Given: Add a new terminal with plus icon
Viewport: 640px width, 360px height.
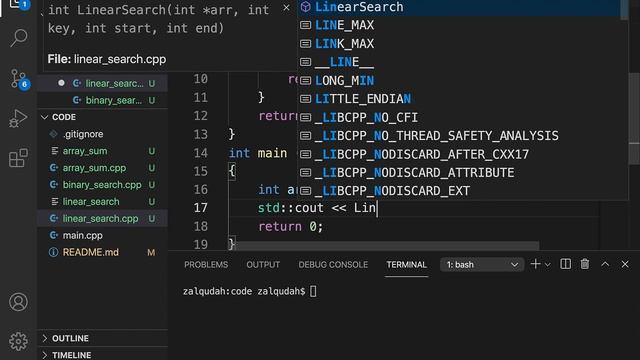Looking at the screenshot, I should pyautogui.click(x=535, y=264).
